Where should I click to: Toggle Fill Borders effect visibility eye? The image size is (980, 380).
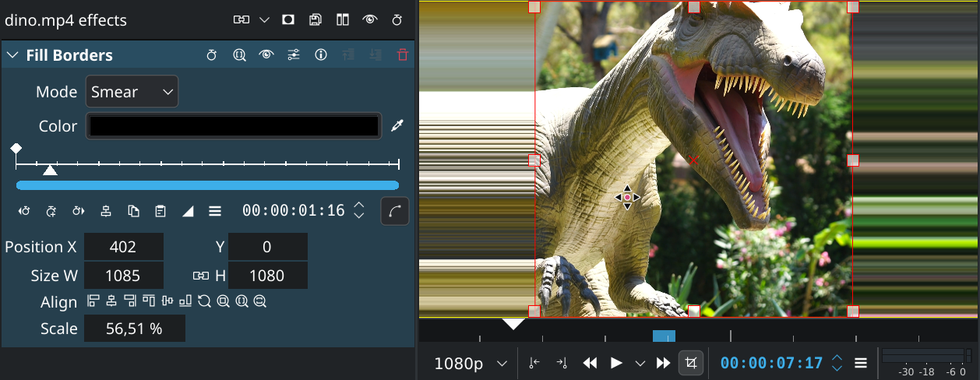[266, 55]
